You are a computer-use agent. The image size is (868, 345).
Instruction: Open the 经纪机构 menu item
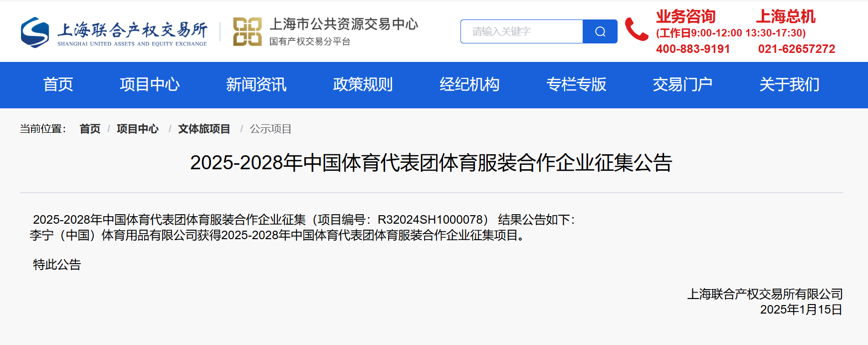(x=469, y=85)
